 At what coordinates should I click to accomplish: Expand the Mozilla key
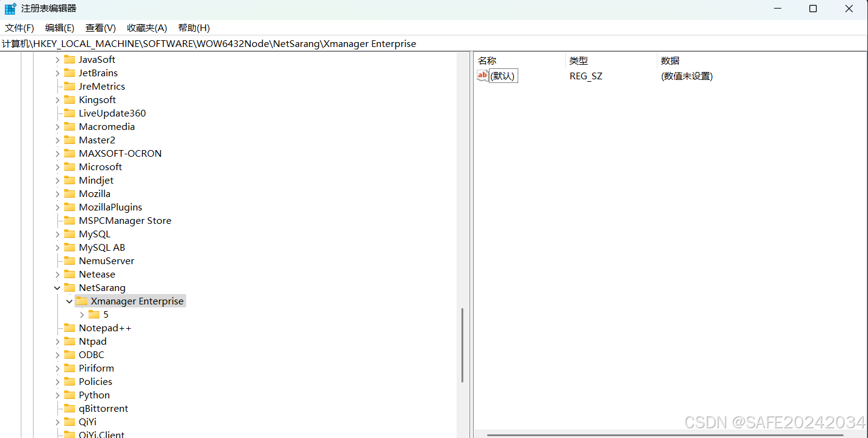(x=57, y=193)
